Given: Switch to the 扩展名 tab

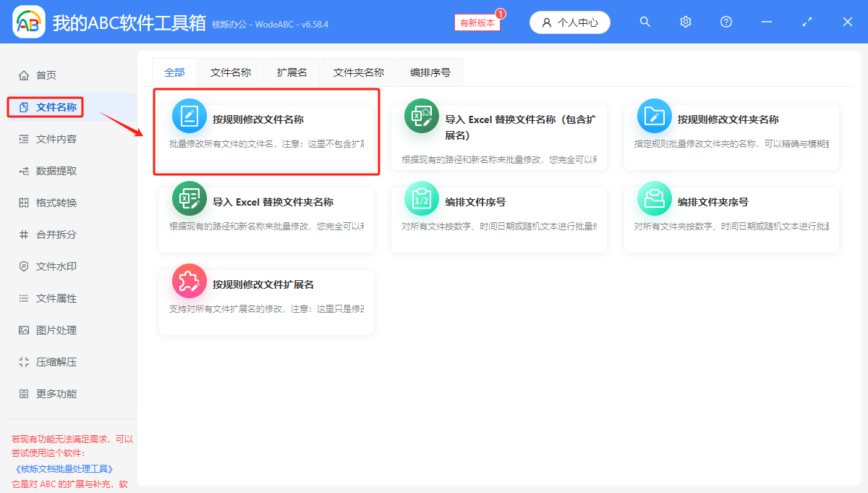Looking at the screenshot, I should point(292,72).
